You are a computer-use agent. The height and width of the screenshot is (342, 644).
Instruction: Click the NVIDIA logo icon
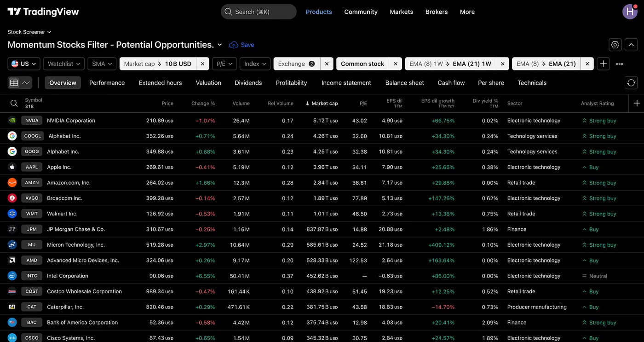[x=12, y=121]
